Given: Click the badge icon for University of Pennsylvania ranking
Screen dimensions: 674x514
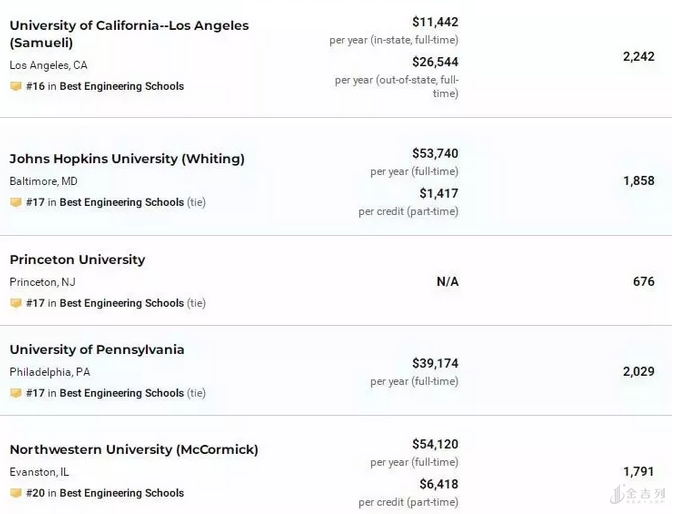Looking at the screenshot, I should point(16,394).
